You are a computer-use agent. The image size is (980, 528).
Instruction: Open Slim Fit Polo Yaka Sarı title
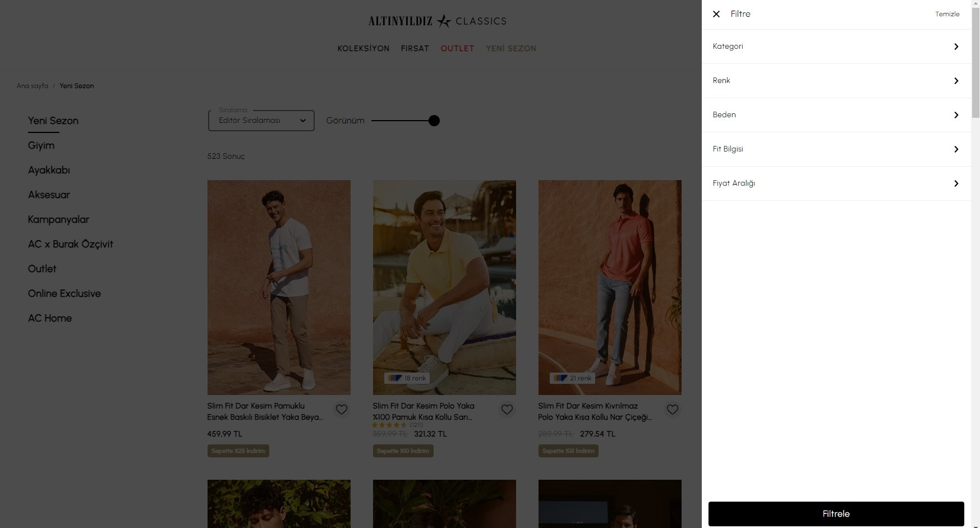coord(424,412)
